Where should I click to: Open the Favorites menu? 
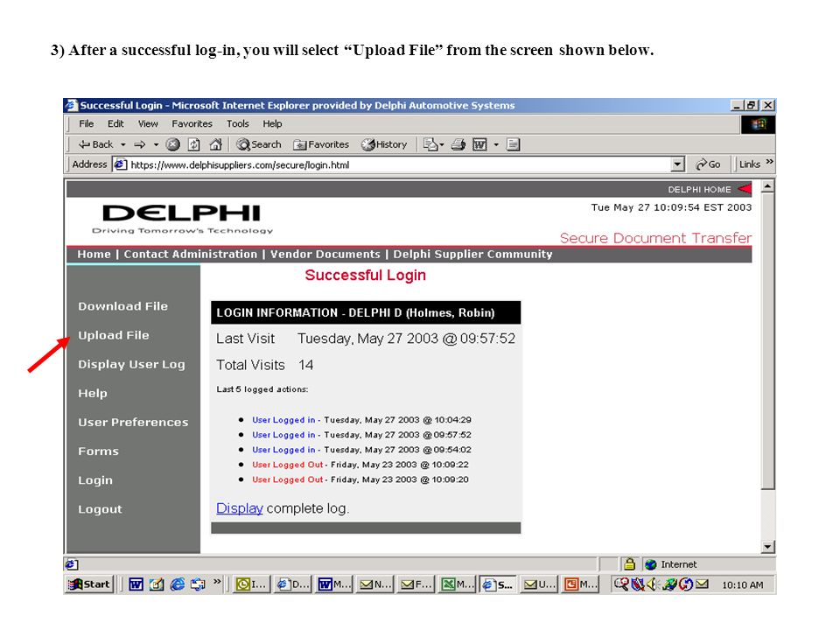(192, 123)
